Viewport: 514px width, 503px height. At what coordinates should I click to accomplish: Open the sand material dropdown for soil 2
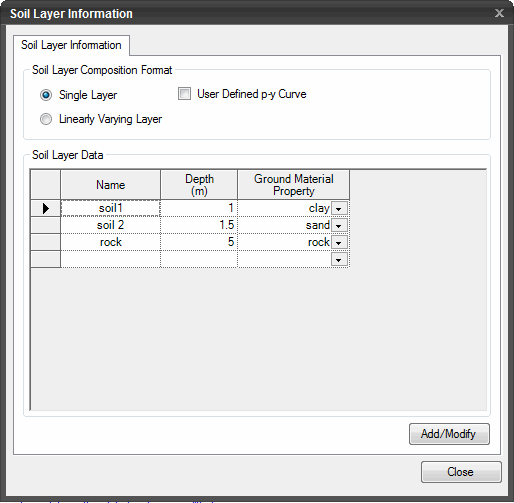(339, 226)
